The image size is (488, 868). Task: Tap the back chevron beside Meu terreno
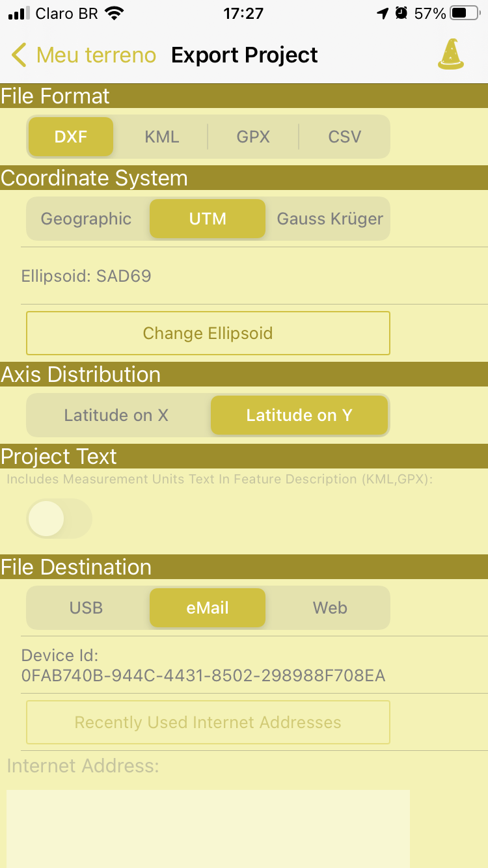coord(18,55)
